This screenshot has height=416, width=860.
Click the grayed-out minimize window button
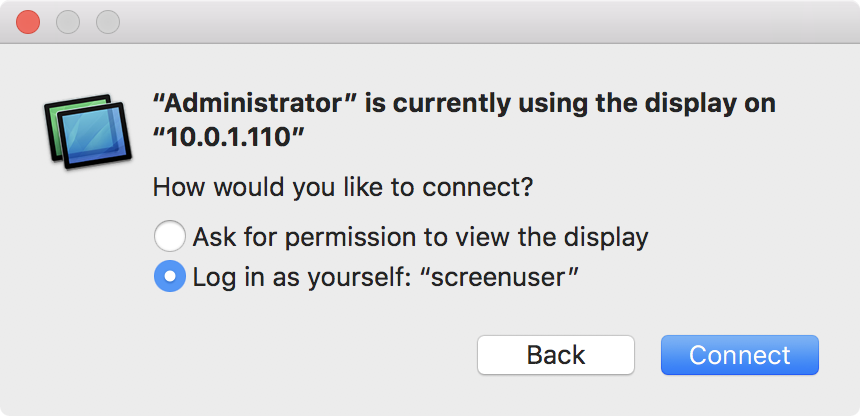click(68, 21)
